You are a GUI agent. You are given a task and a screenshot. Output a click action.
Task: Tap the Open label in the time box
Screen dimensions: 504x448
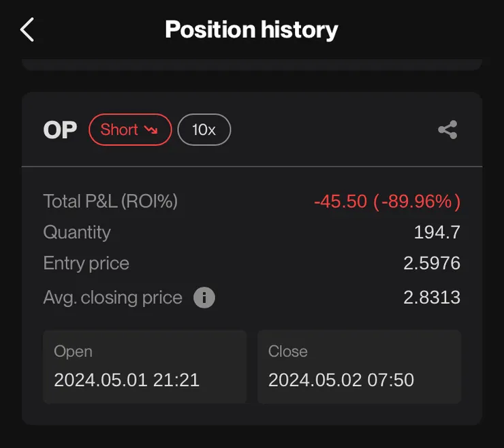tap(73, 351)
